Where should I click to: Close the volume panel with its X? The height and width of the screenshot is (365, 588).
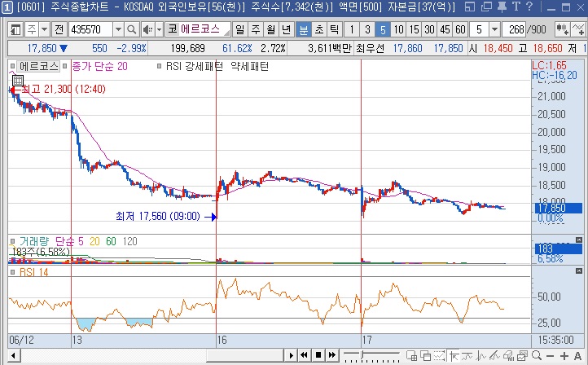(579, 240)
